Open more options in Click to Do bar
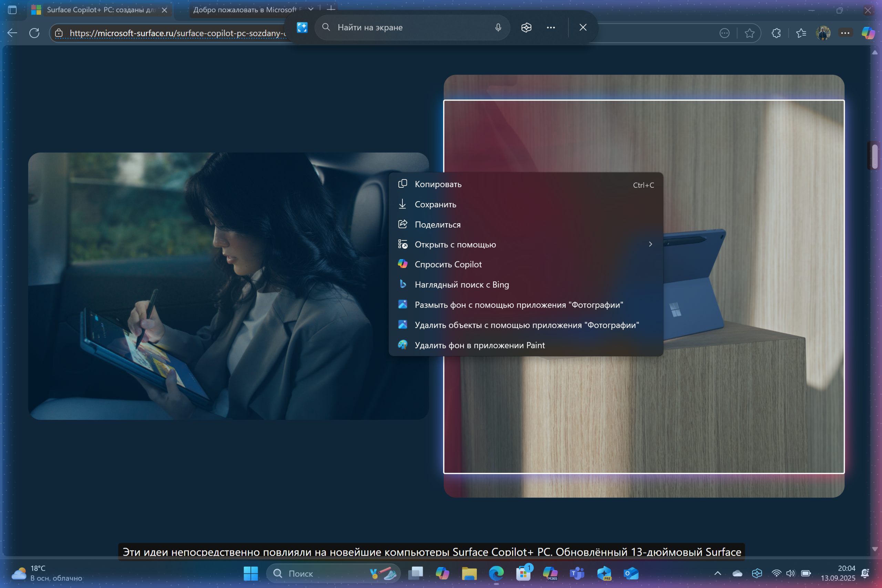 551,27
